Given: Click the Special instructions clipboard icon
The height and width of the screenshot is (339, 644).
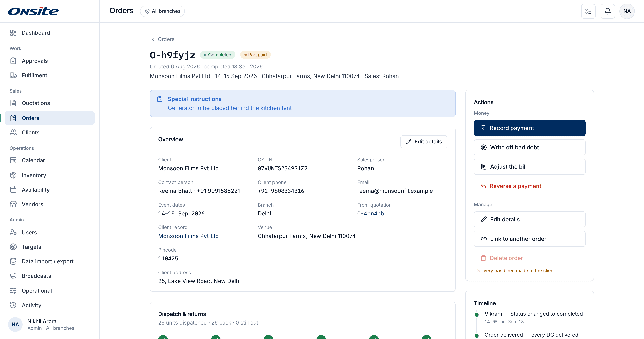Looking at the screenshot, I should [160, 99].
